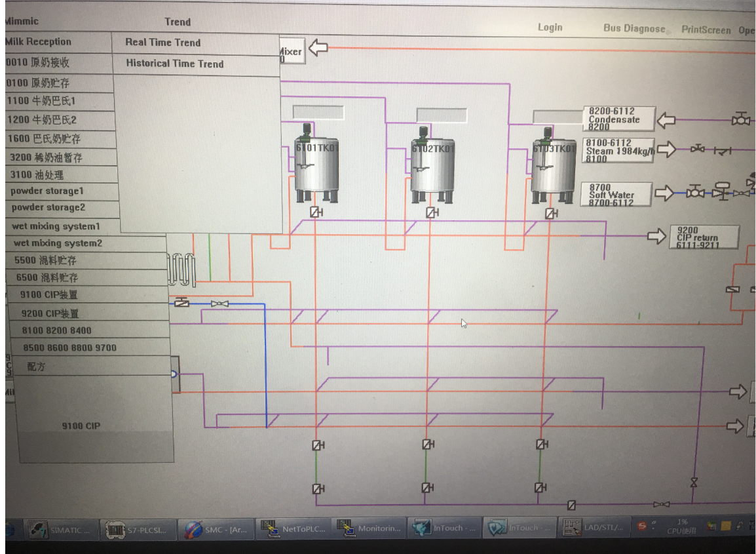The height and width of the screenshot is (554, 756).
Task: Open the Mimmic menu
Action: [x=22, y=21]
